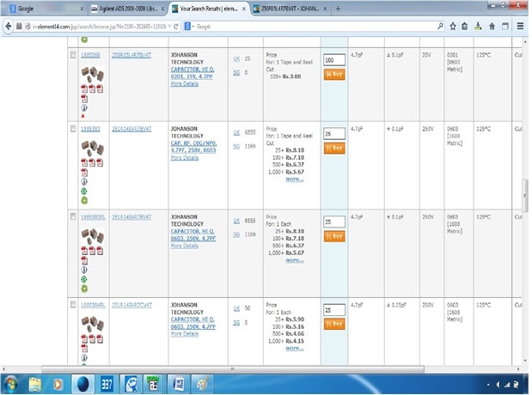Select the Your Search Results tab
This screenshot has height=395, width=532.
209,9
